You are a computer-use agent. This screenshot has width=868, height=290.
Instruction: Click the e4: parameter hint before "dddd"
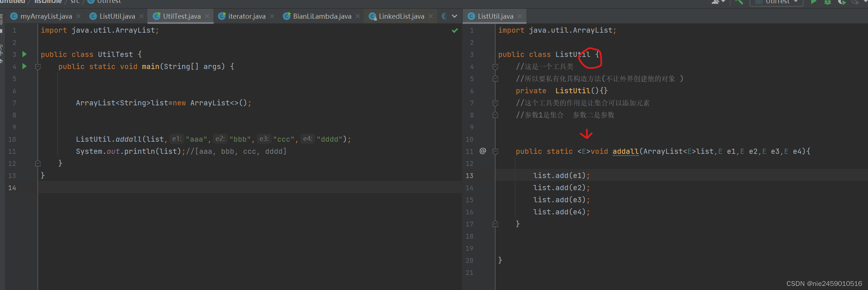[308, 139]
